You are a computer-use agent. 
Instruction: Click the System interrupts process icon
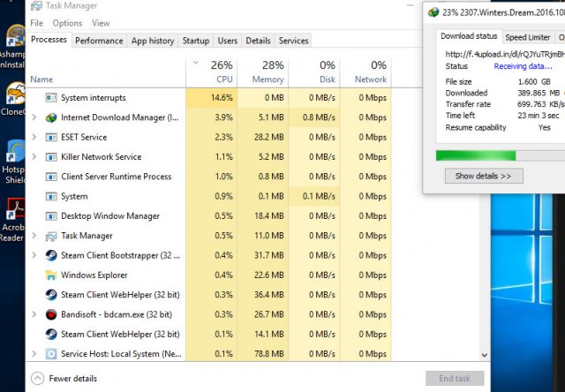tap(51, 97)
